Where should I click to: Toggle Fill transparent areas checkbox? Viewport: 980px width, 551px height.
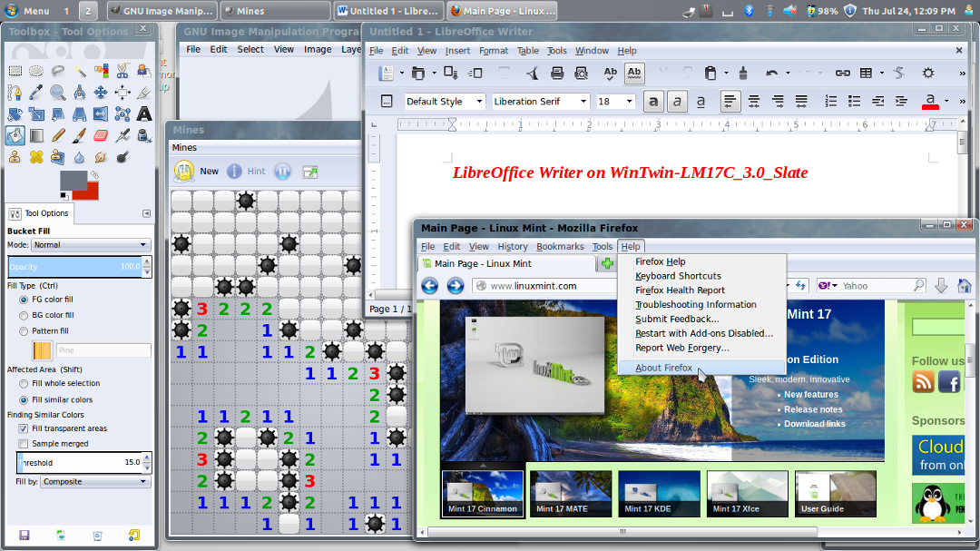click(x=23, y=428)
